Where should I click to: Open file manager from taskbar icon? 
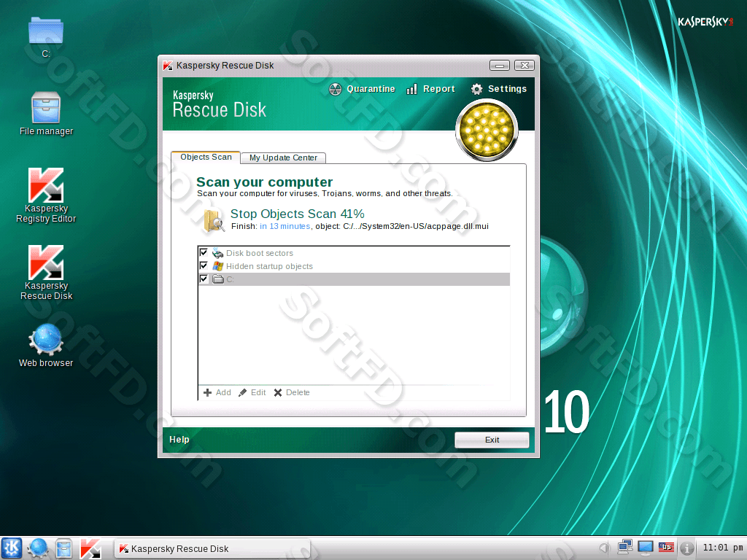point(64,548)
